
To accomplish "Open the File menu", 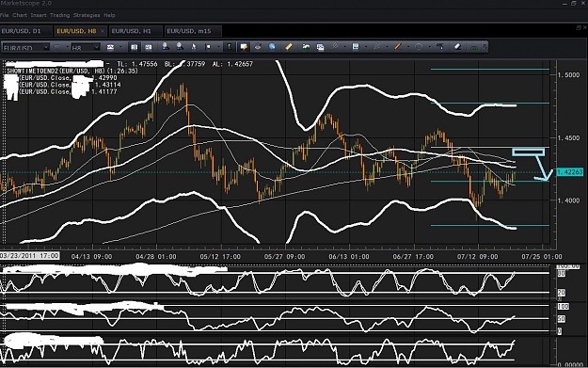I will [4, 15].
